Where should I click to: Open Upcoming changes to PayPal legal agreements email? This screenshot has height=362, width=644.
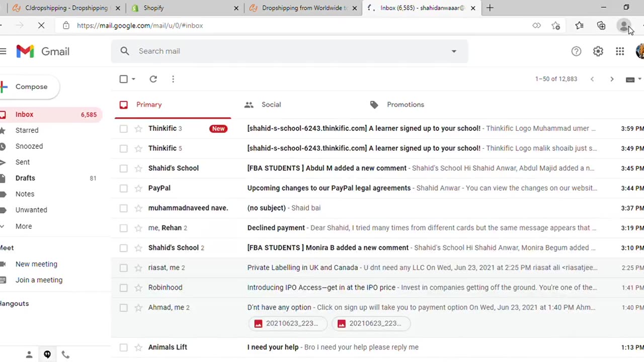[x=329, y=188]
